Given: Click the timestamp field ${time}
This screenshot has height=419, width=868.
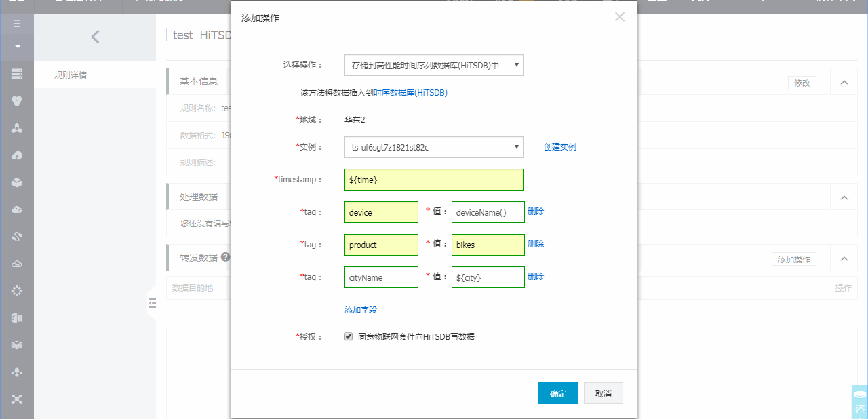Looking at the screenshot, I should click(x=434, y=180).
